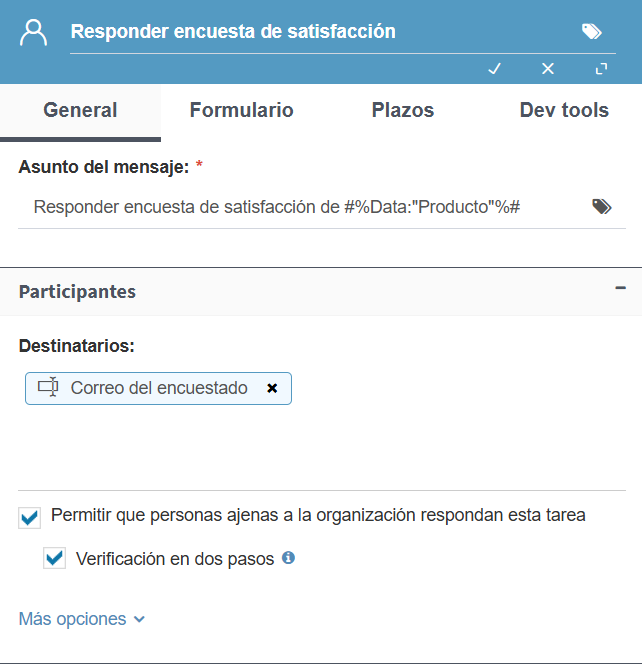This screenshot has height=664, width=642.
Task: Click the user task person icon
Action: (x=33, y=32)
